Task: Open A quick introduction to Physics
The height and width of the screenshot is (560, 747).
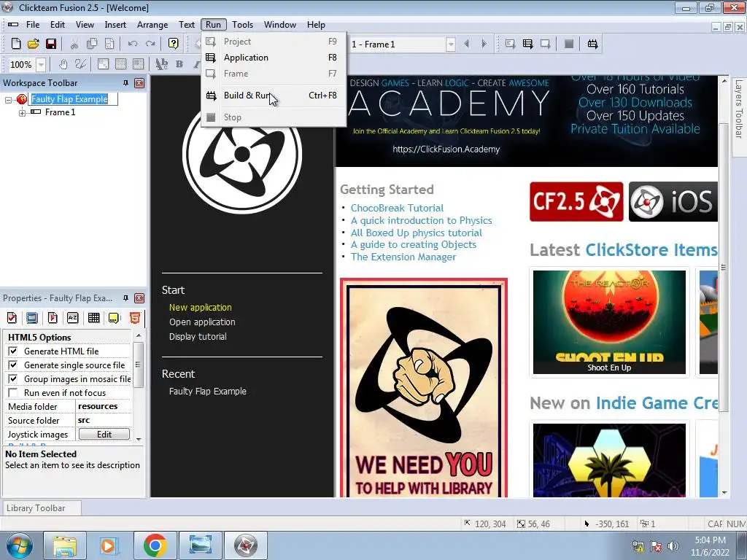Action: [421, 220]
